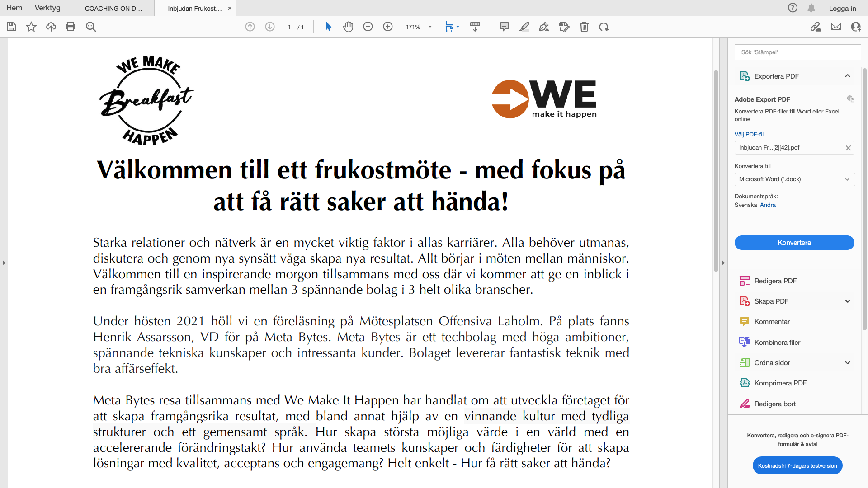Add a sticky note comment

tap(505, 27)
